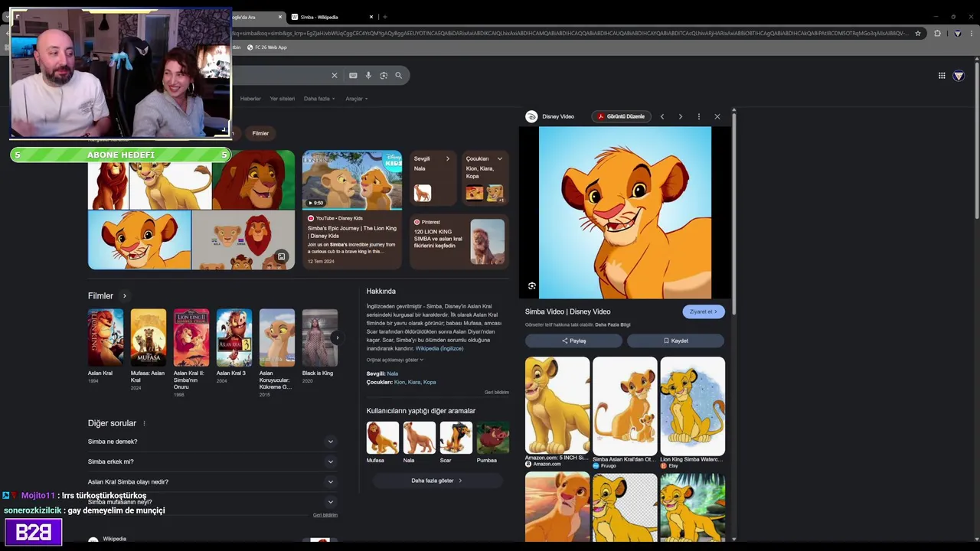The height and width of the screenshot is (551, 980).
Task: Open the browser extensions menu
Action: (x=937, y=33)
